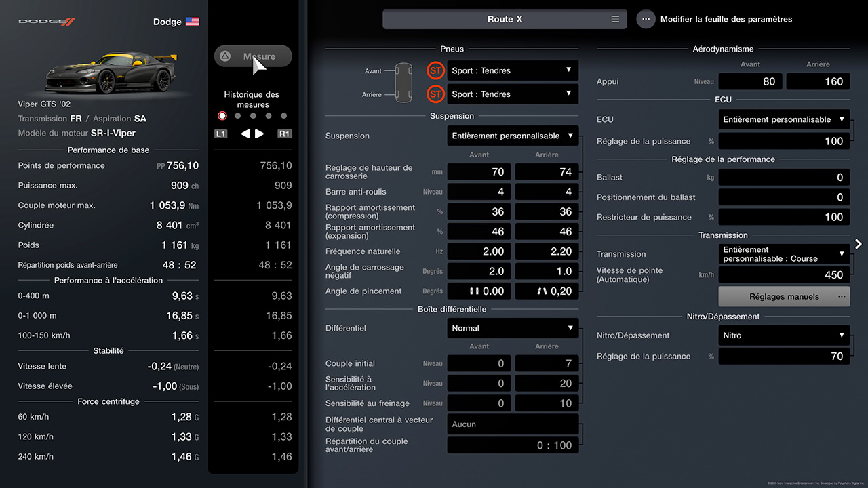The image size is (868, 488).
Task: Click the R1 shoulder button icon
Action: (x=285, y=134)
